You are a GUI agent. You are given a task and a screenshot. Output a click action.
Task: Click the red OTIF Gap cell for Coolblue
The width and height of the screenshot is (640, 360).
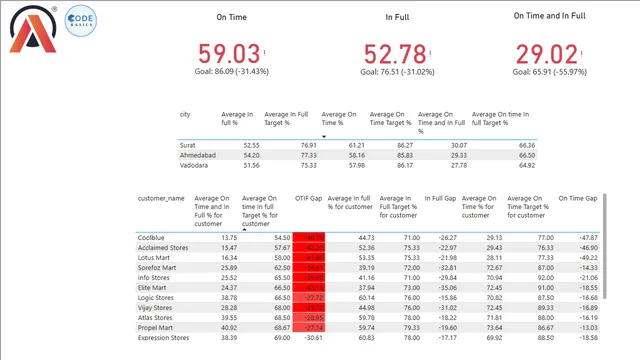tap(309, 238)
